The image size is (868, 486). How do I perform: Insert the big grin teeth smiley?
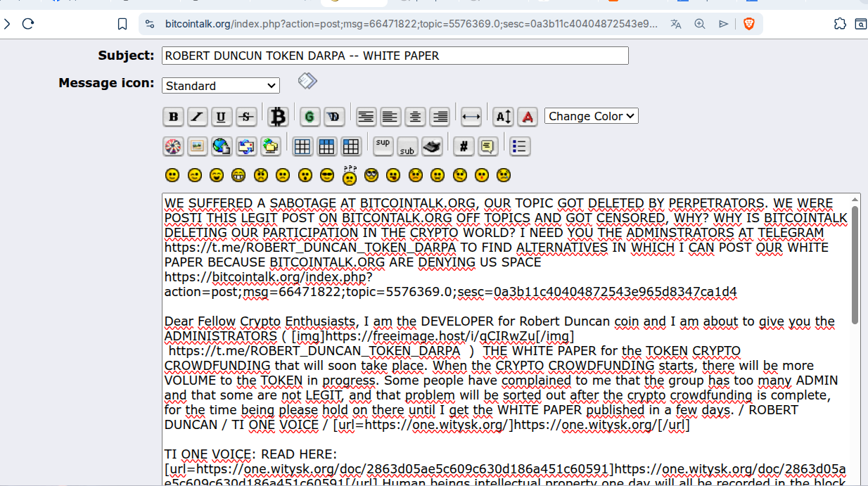(x=239, y=175)
